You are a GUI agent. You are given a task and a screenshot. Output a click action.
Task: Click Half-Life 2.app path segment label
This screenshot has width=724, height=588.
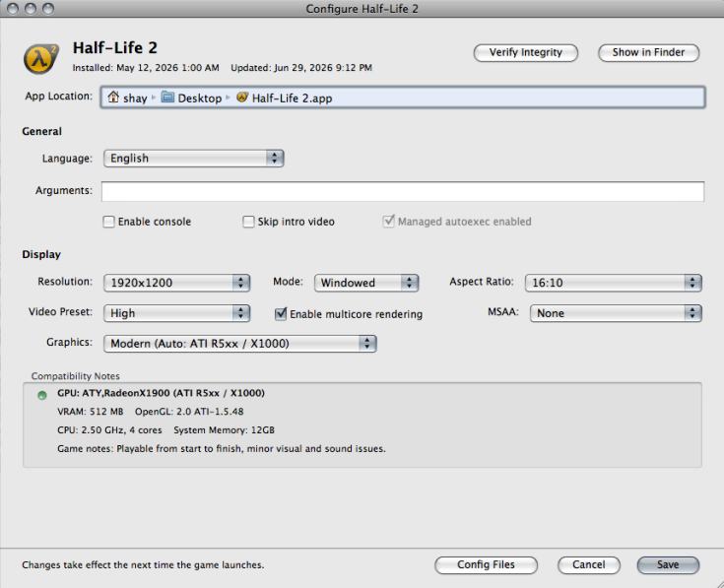(292, 98)
